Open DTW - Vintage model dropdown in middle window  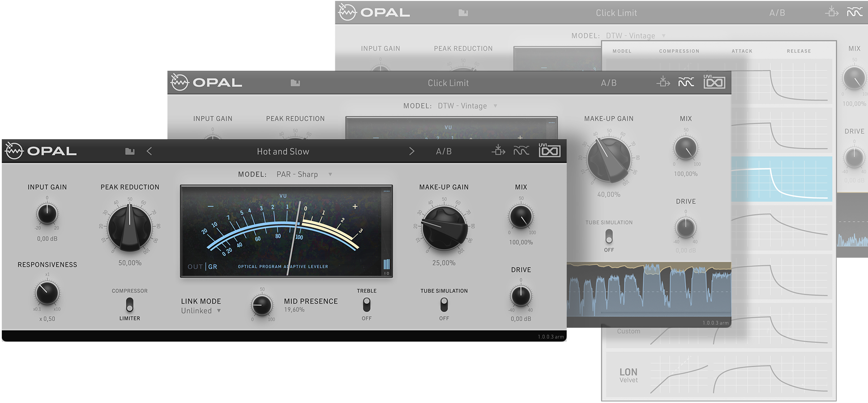coord(467,106)
